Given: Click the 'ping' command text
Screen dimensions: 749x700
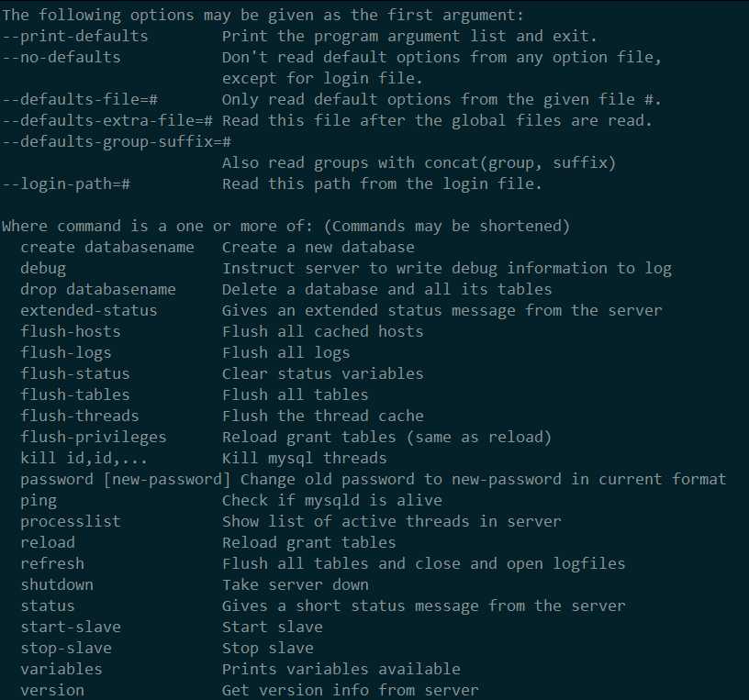Looking at the screenshot, I should click(x=39, y=500).
